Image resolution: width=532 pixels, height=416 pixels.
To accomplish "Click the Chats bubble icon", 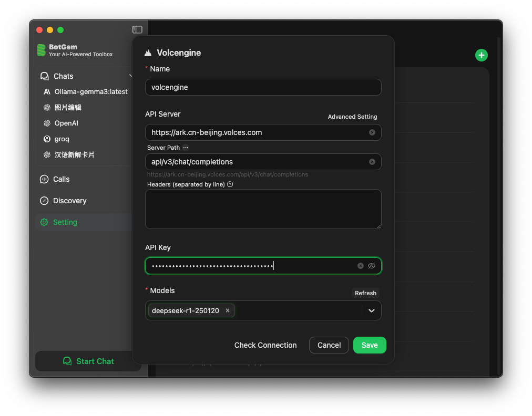I will (x=45, y=76).
